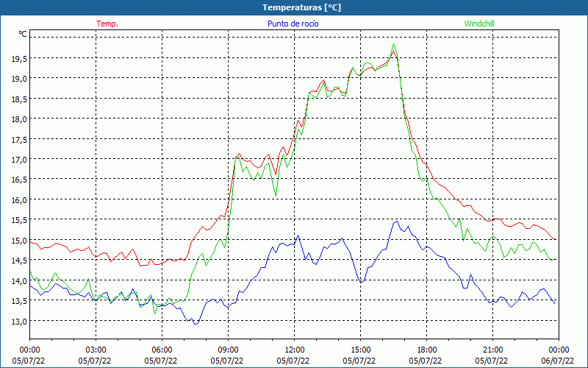The height and width of the screenshot is (368, 588).
Task: Click the 12:00 time axis label
Action: (295, 350)
